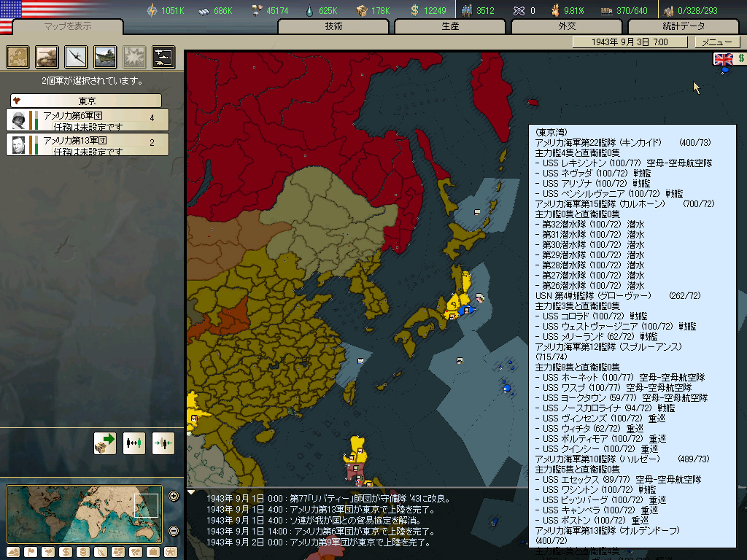Zoom in the map with plus button
Image resolution: width=747 pixels, height=560 pixels.
[174, 496]
